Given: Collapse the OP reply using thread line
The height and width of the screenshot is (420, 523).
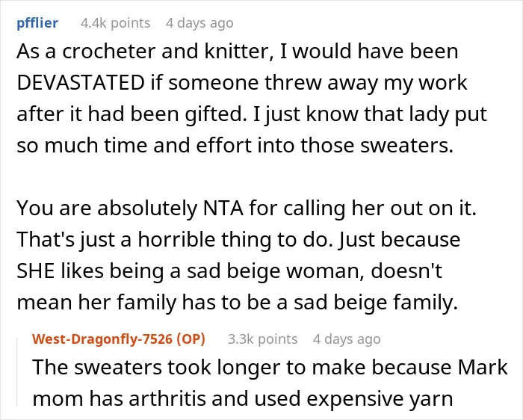Looking at the screenshot, I should point(17,372).
